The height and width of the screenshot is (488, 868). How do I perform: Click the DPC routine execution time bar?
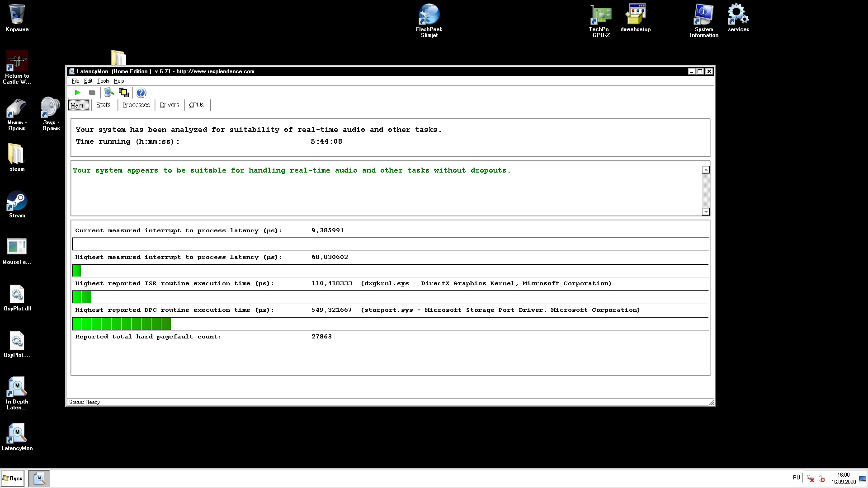coord(390,324)
